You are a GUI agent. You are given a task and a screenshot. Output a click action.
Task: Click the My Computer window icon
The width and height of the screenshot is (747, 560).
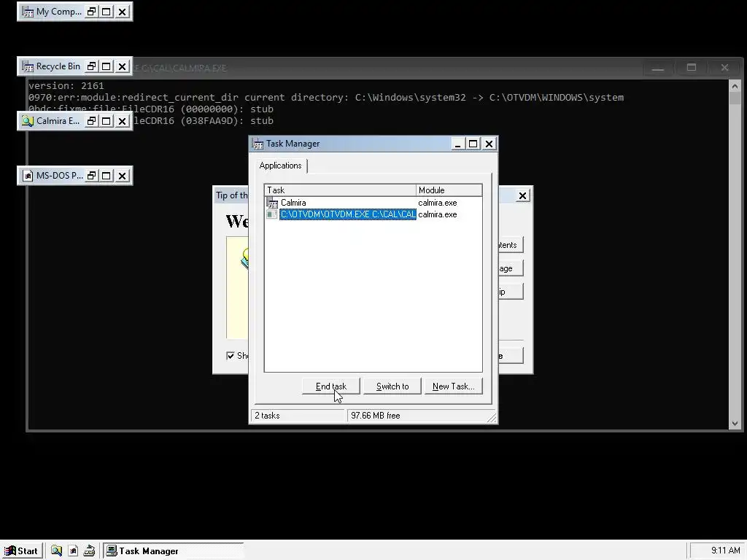click(28, 12)
